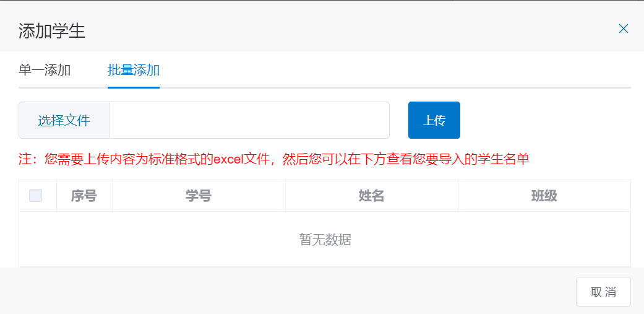Image resolution: width=644 pixels, height=314 pixels.
Task: Click the 学号 column header
Action: click(x=199, y=196)
